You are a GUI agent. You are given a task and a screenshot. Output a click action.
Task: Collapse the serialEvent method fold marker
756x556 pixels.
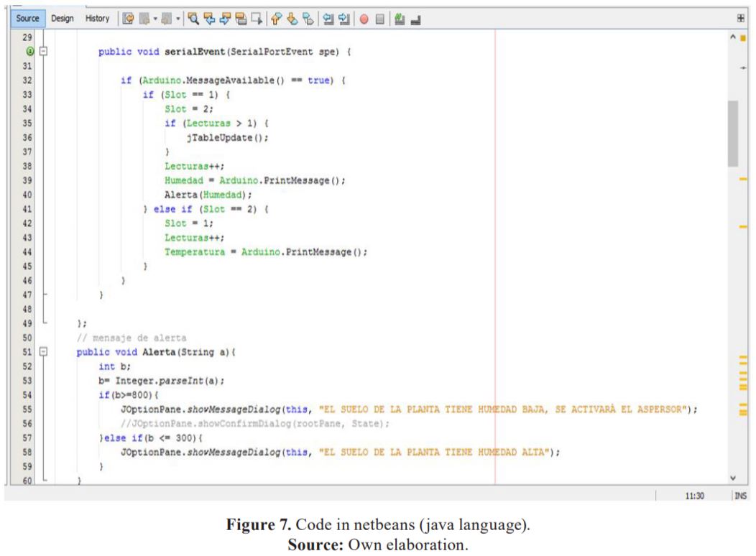43,50
